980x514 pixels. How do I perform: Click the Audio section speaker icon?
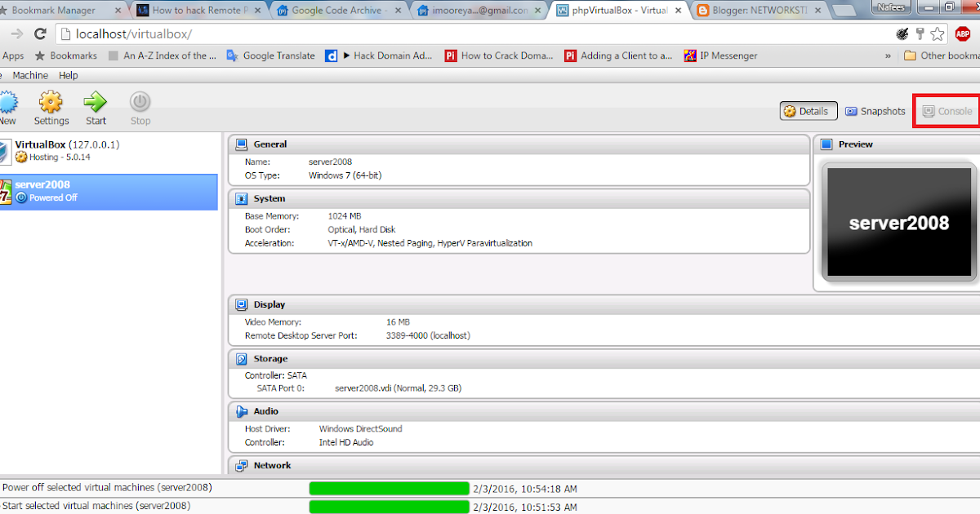click(x=242, y=411)
